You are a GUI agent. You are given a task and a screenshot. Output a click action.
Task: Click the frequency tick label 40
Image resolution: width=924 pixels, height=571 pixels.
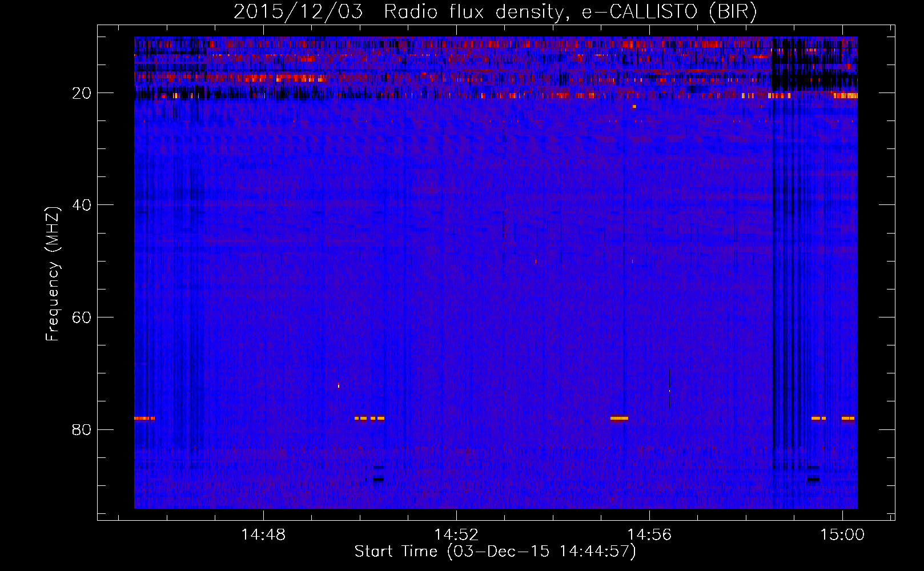tap(82, 205)
